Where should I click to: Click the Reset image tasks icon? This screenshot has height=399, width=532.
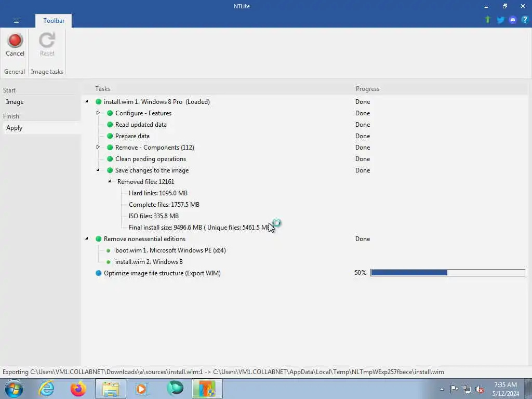pos(47,45)
